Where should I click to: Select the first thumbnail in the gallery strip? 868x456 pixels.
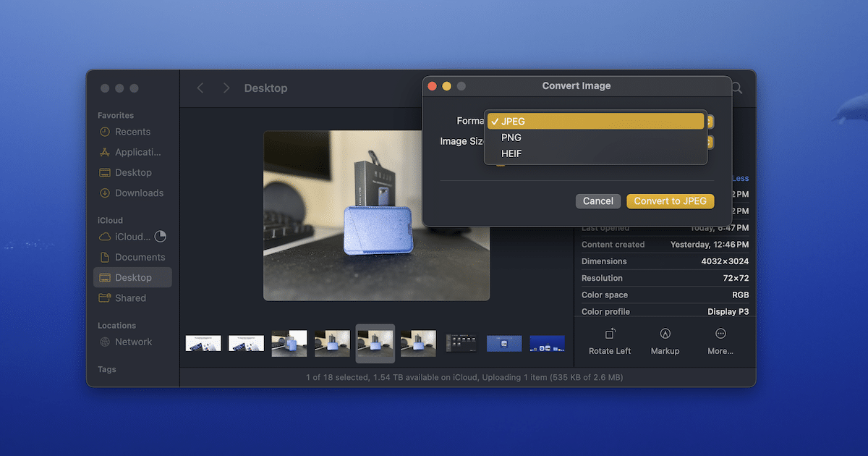203,343
